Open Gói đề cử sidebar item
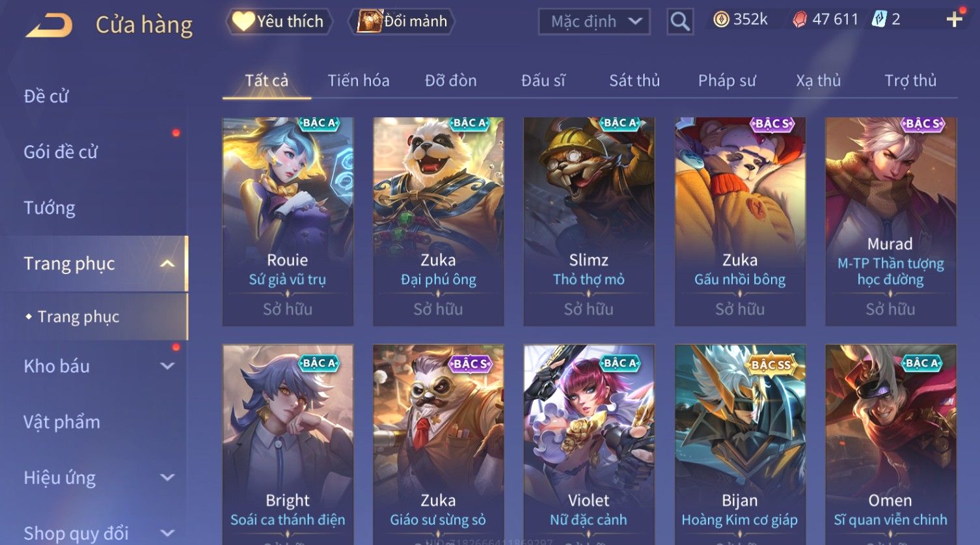This screenshot has height=545, width=980. pos(61,152)
